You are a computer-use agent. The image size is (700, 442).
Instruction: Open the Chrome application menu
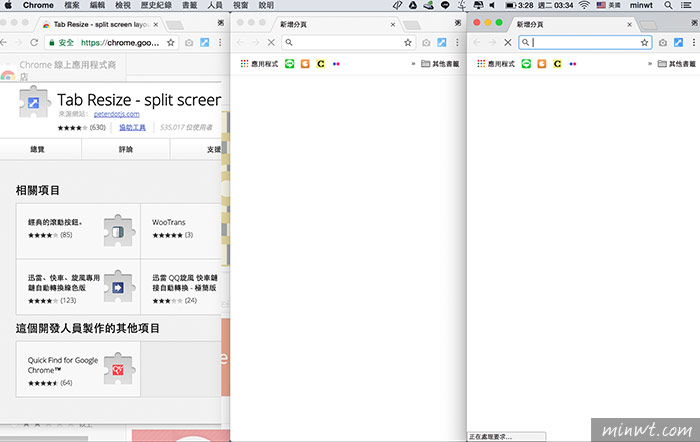(x=38, y=5)
